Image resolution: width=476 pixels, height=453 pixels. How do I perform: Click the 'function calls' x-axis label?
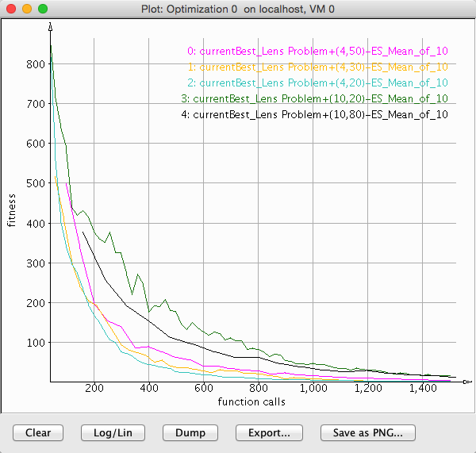251,401
